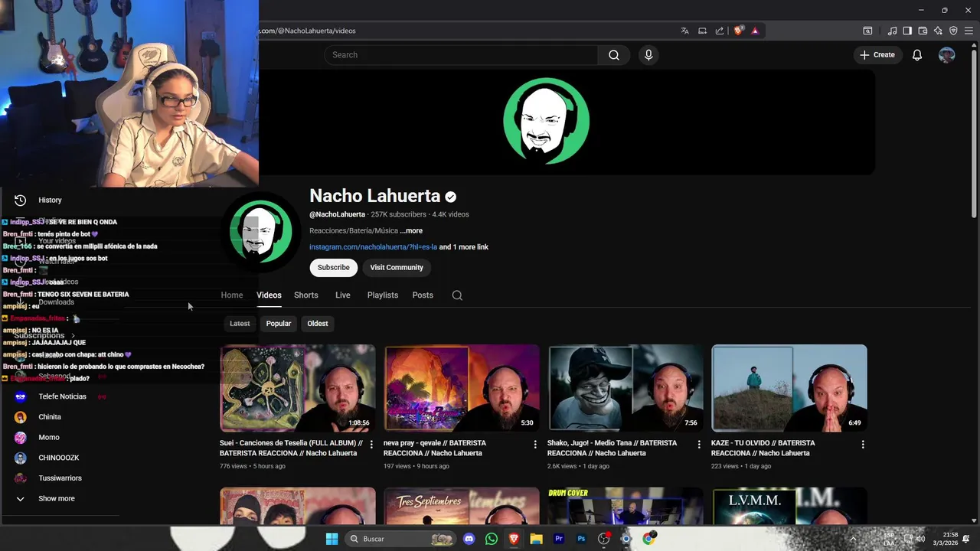Open Adobe Premiere Pro from taskbar

[x=559, y=539]
